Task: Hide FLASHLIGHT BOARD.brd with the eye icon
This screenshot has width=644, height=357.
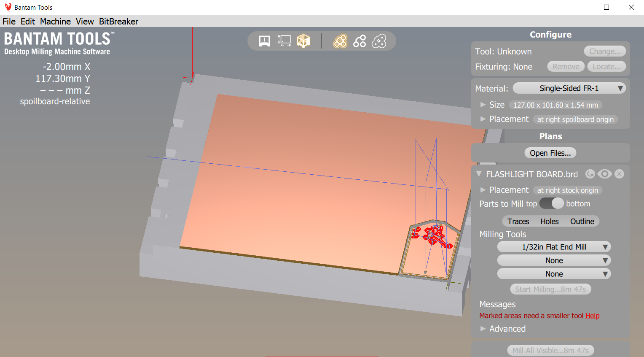Action: (604, 174)
